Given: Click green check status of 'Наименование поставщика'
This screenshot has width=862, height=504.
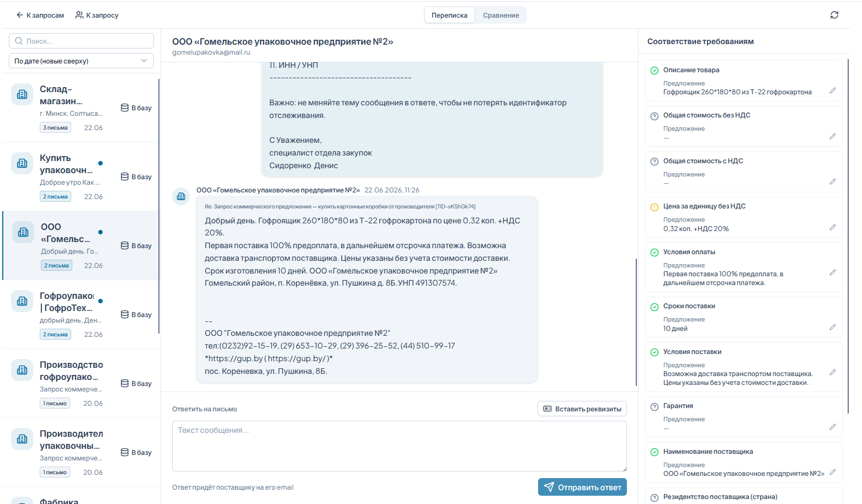Looking at the screenshot, I should (x=655, y=452).
